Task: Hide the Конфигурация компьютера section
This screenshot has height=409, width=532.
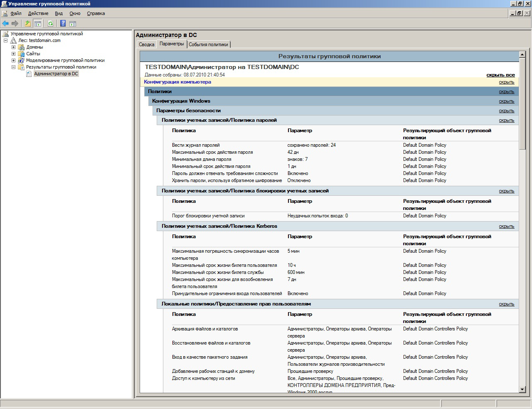Action: coord(506,82)
